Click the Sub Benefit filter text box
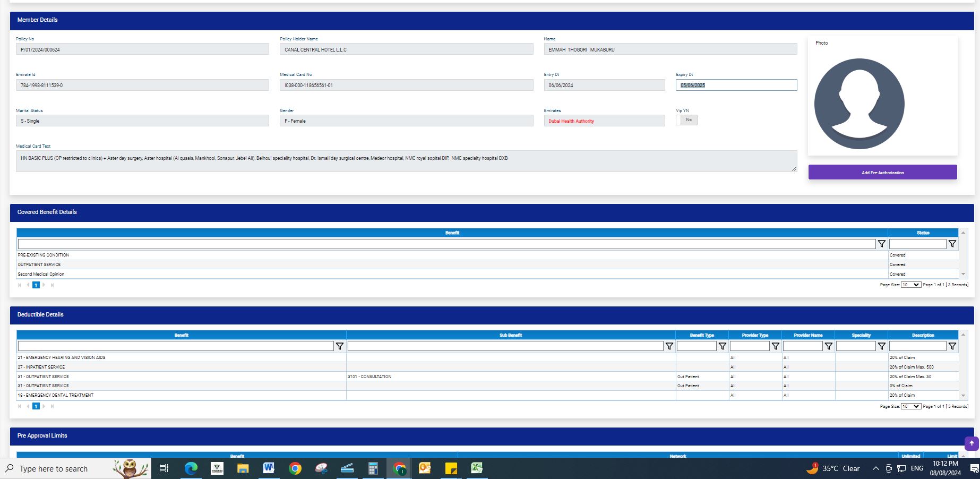 click(505, 346)
